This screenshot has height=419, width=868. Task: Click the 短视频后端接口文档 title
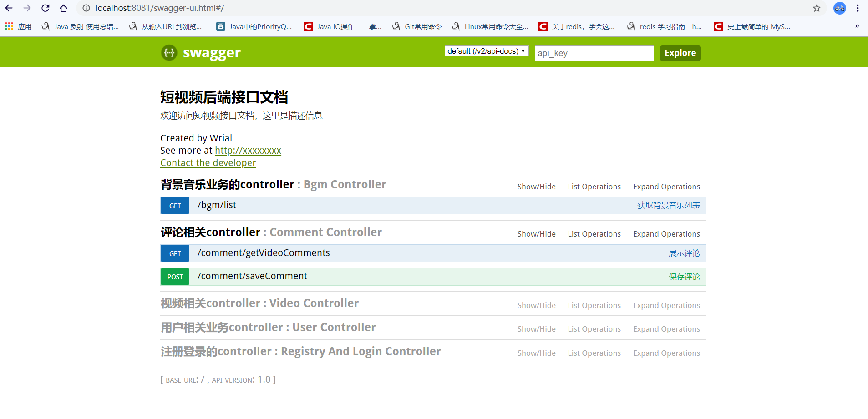[224, 97]
